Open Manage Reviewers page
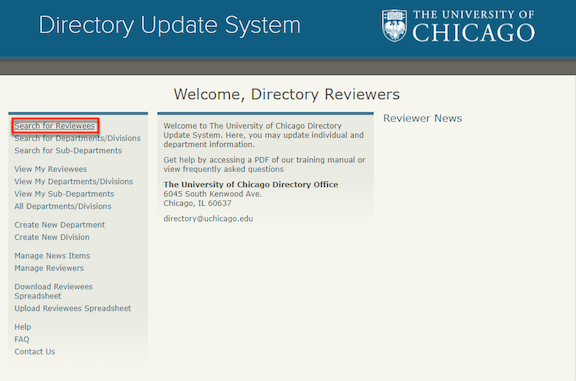 (x=49, y=268)
